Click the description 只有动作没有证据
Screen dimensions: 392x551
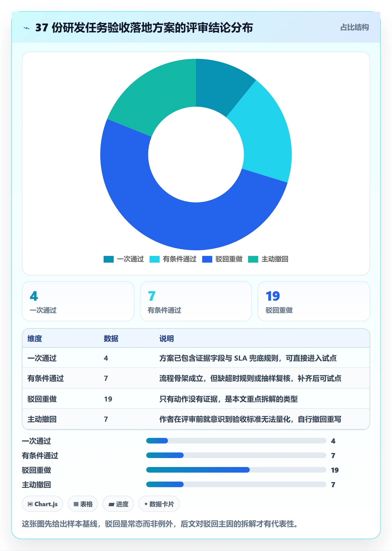pyautogui.click(x=228, y=399)
